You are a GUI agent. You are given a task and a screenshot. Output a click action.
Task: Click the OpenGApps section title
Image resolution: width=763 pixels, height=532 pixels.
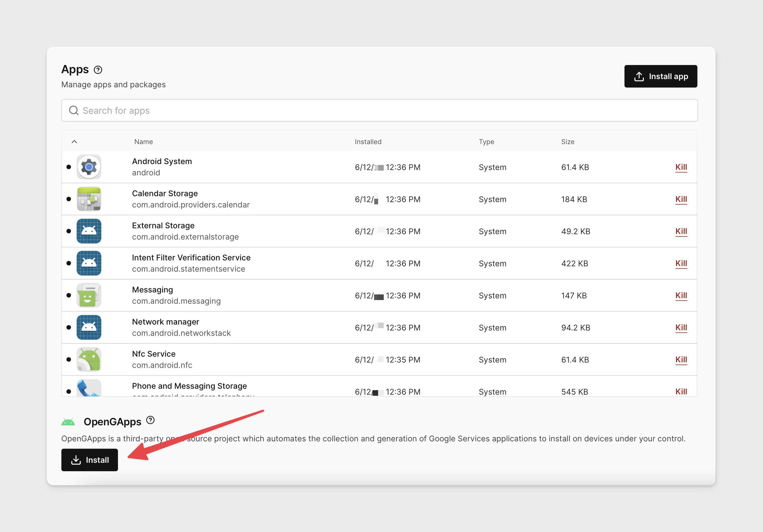pyautogui.click(x=113, y=422)
